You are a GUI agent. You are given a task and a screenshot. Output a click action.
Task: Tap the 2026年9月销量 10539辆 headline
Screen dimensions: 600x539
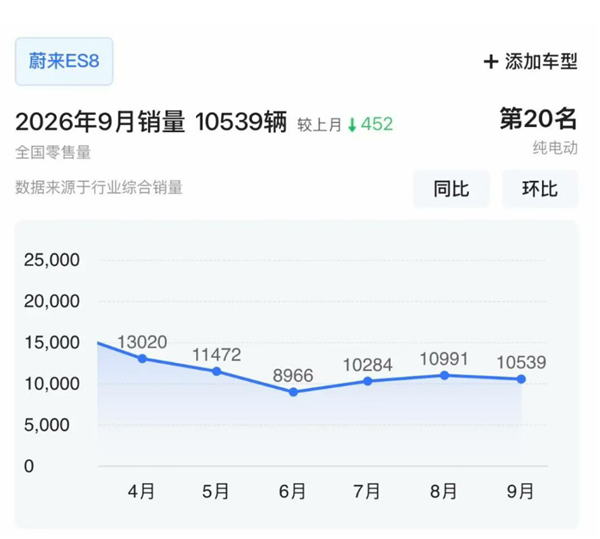point(151,122)
